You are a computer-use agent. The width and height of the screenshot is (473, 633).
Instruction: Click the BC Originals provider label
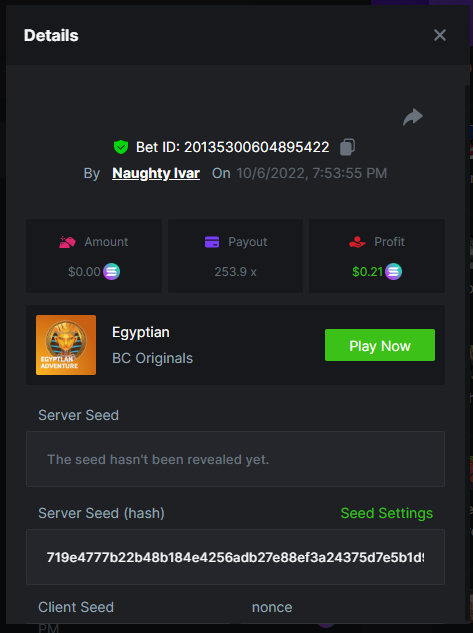click(153, 358)
